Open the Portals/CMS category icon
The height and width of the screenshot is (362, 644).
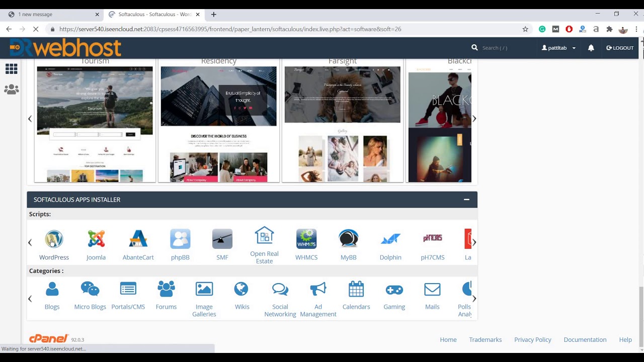tap(128, 289)
